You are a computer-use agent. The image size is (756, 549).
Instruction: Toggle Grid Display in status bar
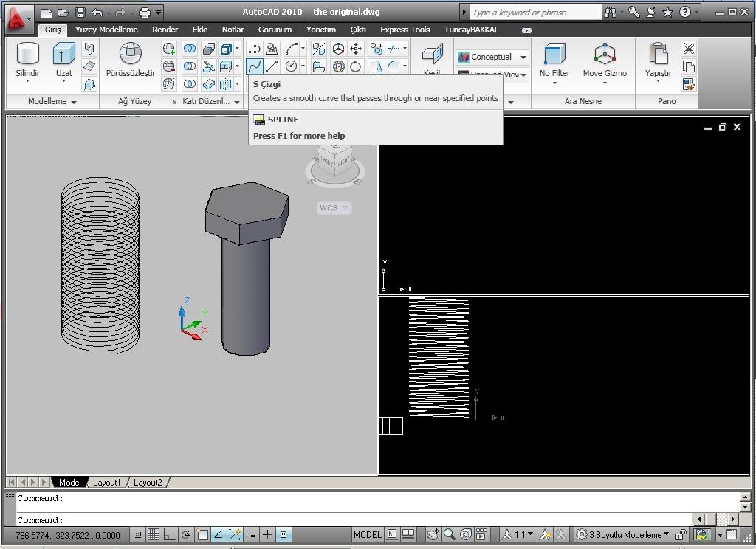(x=154, y=534)
